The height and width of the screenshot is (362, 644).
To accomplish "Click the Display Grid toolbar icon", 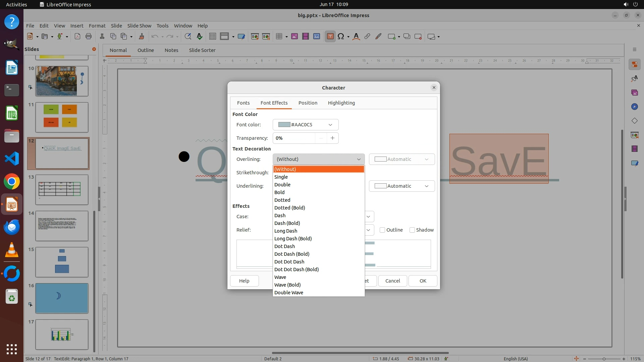I will click(x=212, y=37).
